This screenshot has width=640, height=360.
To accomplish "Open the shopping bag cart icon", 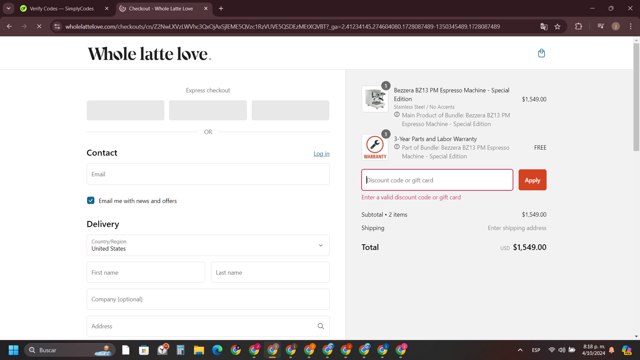I will pyautogui.click(x=541, y=53).
